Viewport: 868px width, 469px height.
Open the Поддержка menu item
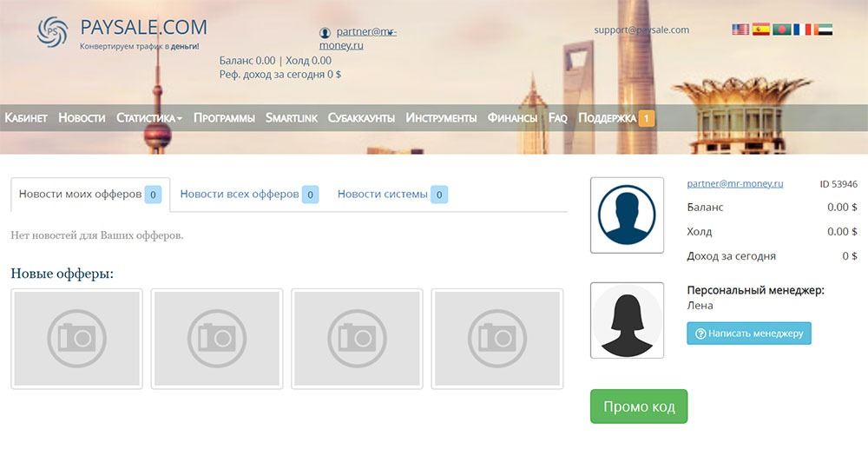click(608, 118)
